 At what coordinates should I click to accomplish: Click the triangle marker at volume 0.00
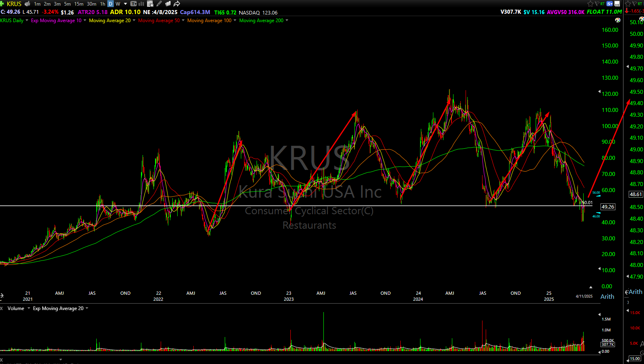599,352
